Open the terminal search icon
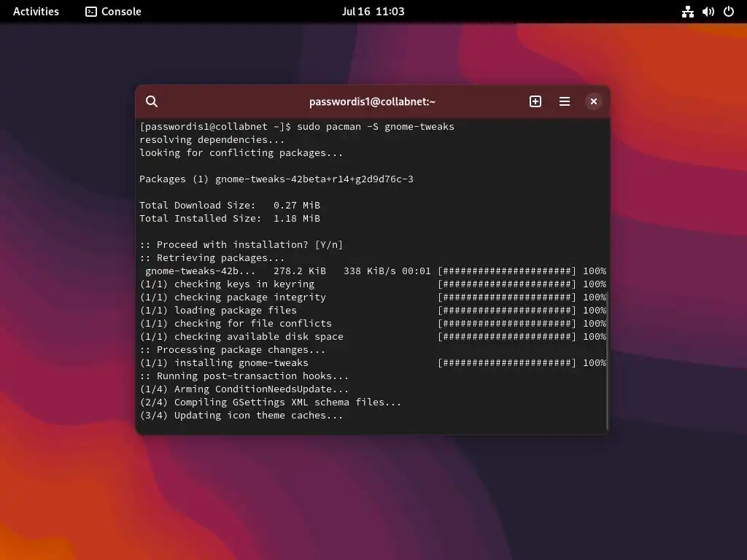This screenshot has width=747, height=560. click(152, 101)
